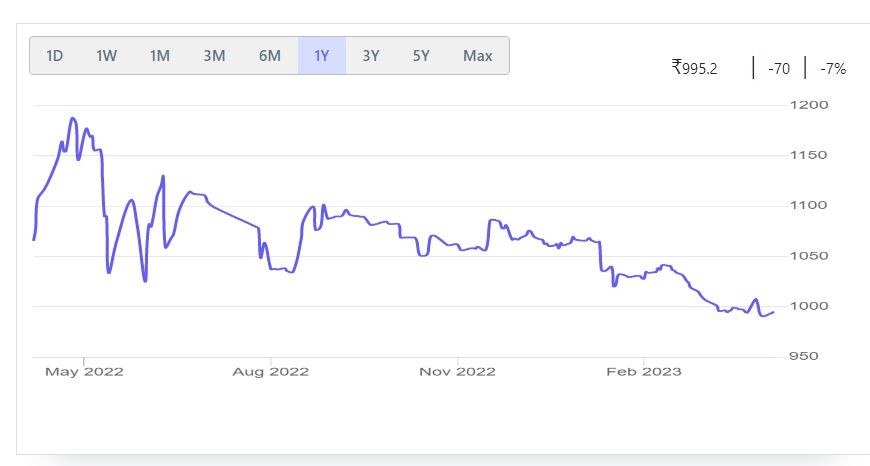Image resolution: width=870 pixels, height=466 pixels.
Task: Click the Feb 2023 axis marker
Action: [x=644, y=372]
